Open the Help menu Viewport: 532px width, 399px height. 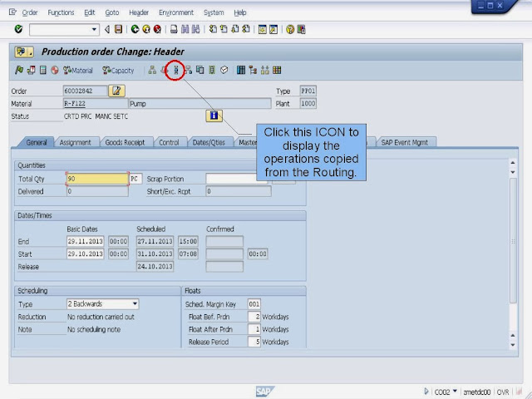click(x=240, y=12)
